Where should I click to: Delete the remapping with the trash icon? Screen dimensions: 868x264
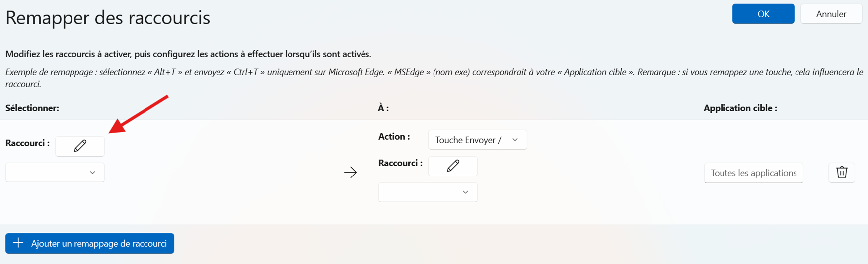coord(842,173)
